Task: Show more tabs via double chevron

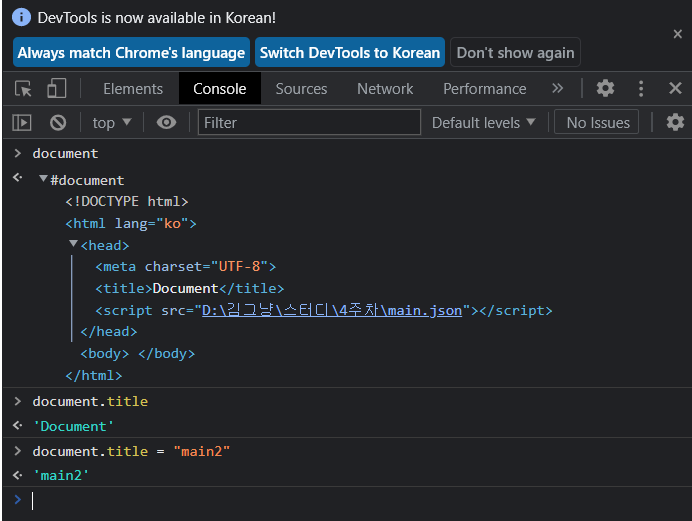Action: click(x=557, y=88)
